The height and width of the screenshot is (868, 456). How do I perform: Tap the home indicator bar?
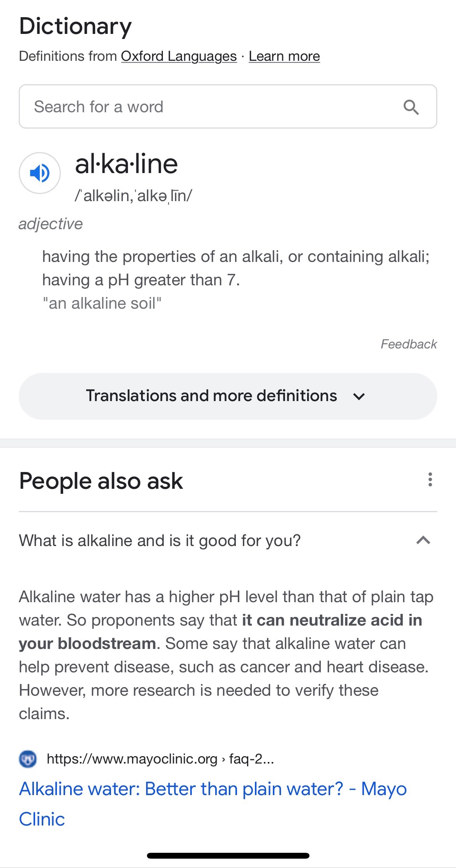228,856
